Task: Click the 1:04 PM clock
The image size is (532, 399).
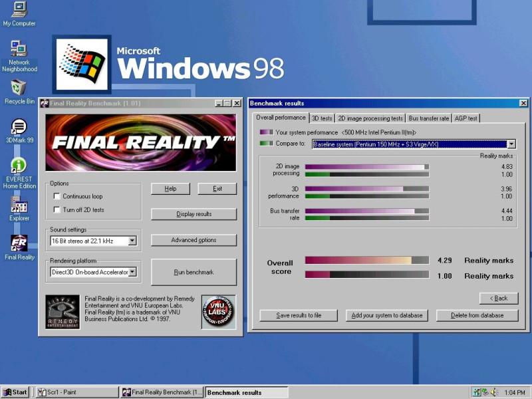Action: tap(514, 392)
